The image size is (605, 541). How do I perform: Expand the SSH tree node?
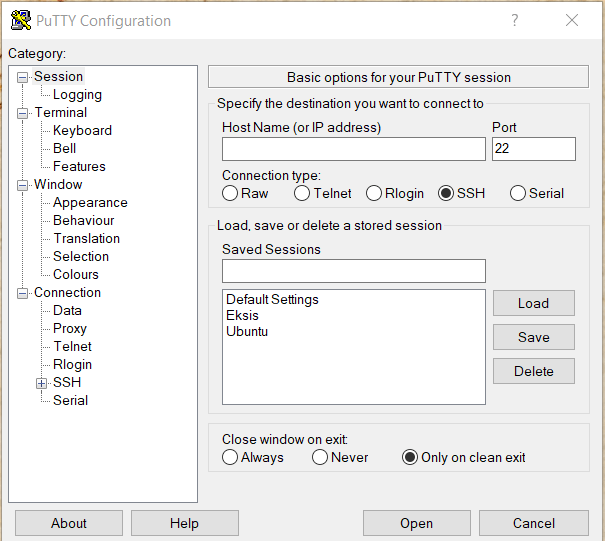pyautogui.click(x=41, y=383)
